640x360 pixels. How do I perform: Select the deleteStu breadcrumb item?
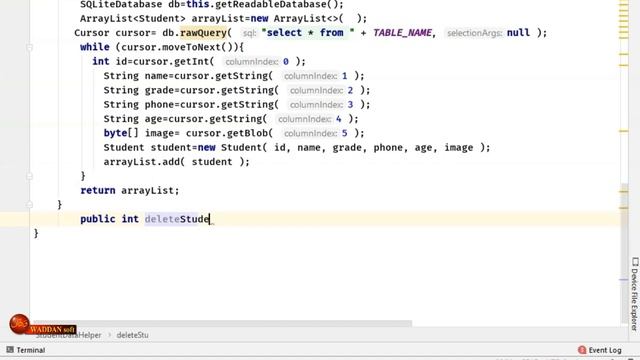[133, 335]
